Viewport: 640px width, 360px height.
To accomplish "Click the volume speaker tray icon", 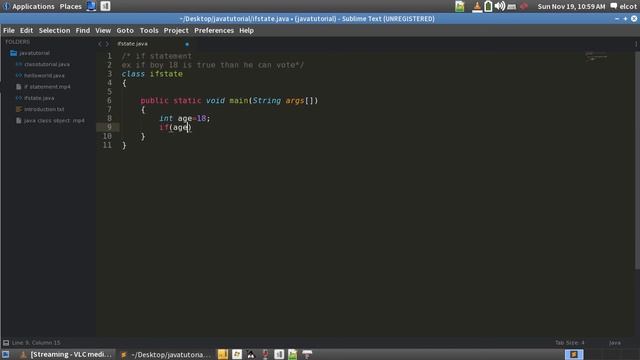I will click(x=500, y=6).
